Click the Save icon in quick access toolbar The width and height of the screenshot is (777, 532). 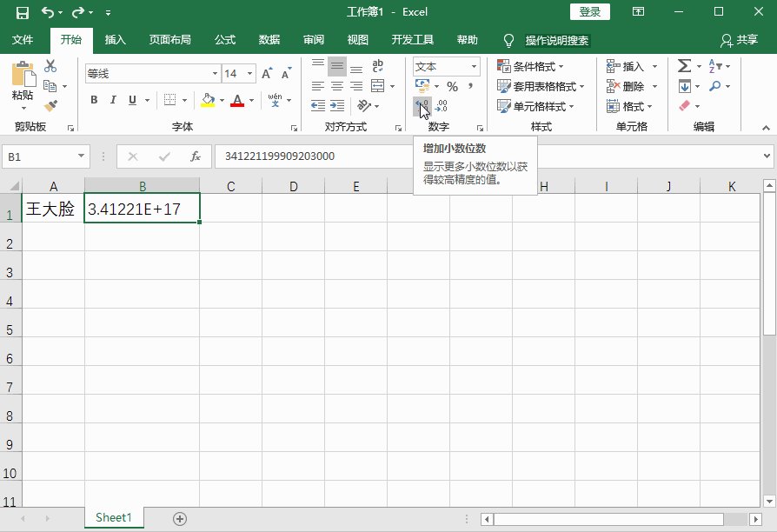[22, 11]
